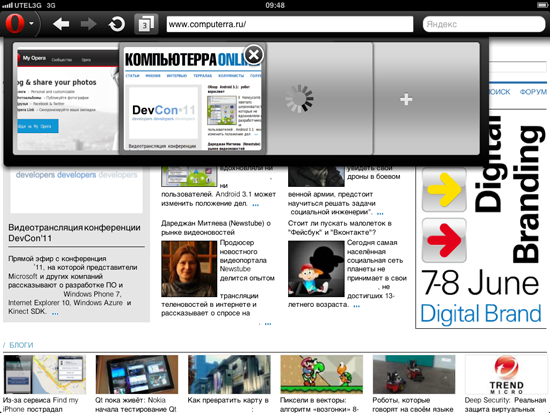
Task: Click the 7-8 June banner text
Action: 480,283
